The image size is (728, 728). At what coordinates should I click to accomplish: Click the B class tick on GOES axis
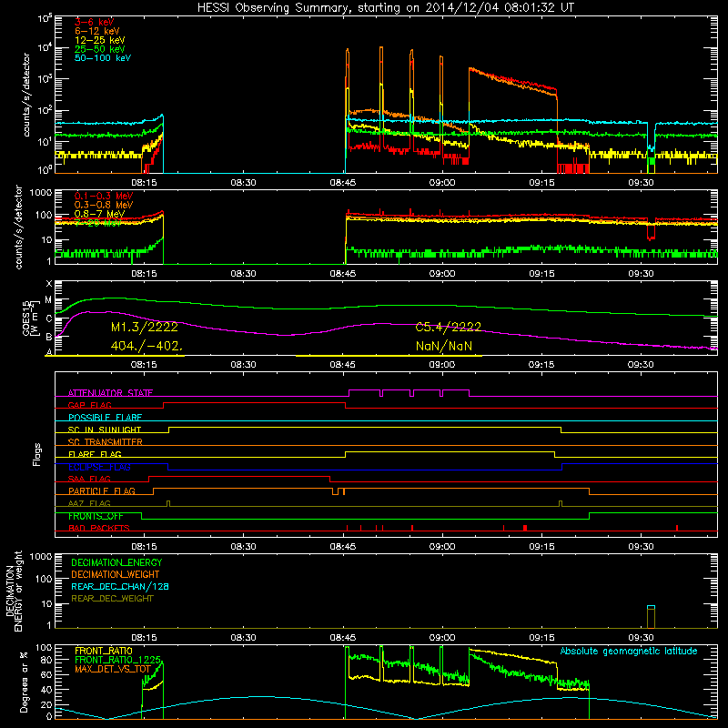49,337
